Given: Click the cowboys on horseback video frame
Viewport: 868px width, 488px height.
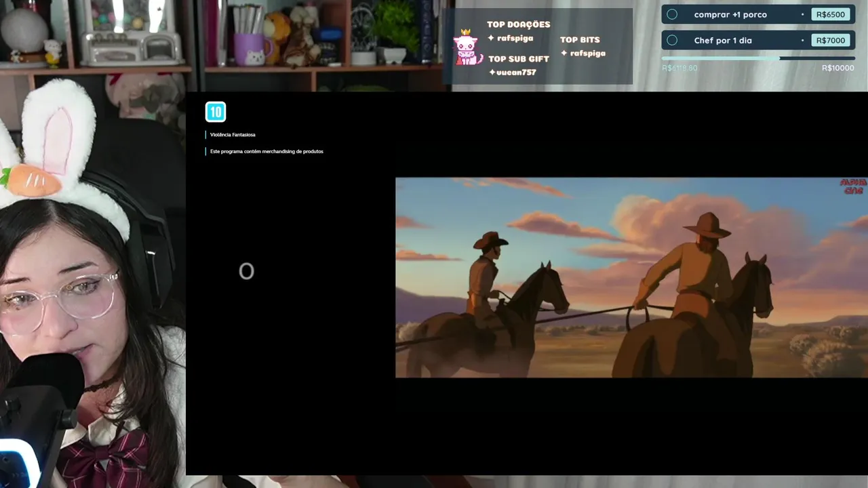Looking at the screenshot, I should click(x=631, y=277).
